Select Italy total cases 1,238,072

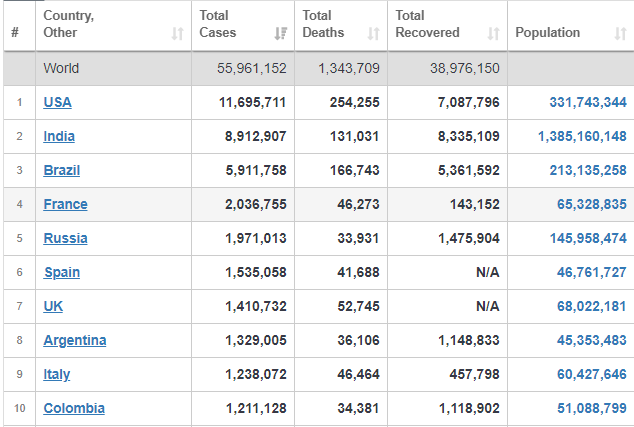(x=256, y=374)
